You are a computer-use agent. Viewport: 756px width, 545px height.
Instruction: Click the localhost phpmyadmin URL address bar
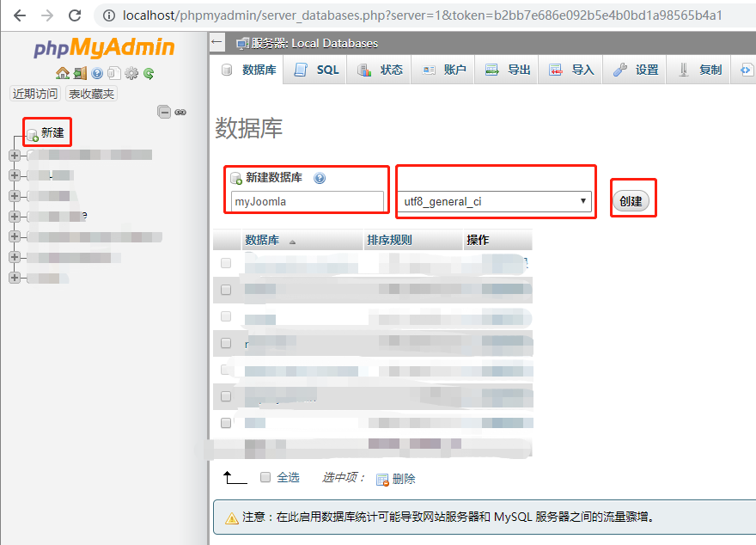[422, 15]
